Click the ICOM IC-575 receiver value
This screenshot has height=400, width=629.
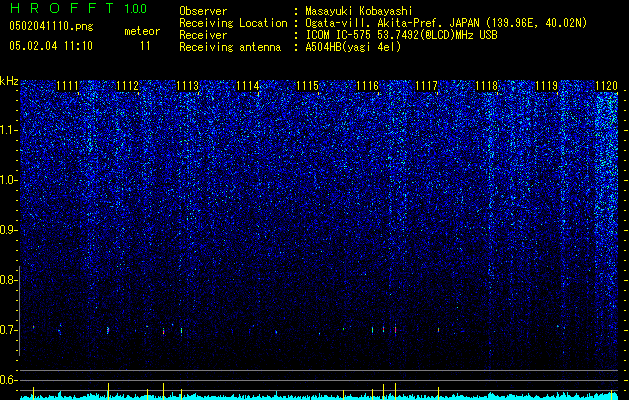[401, 35]
